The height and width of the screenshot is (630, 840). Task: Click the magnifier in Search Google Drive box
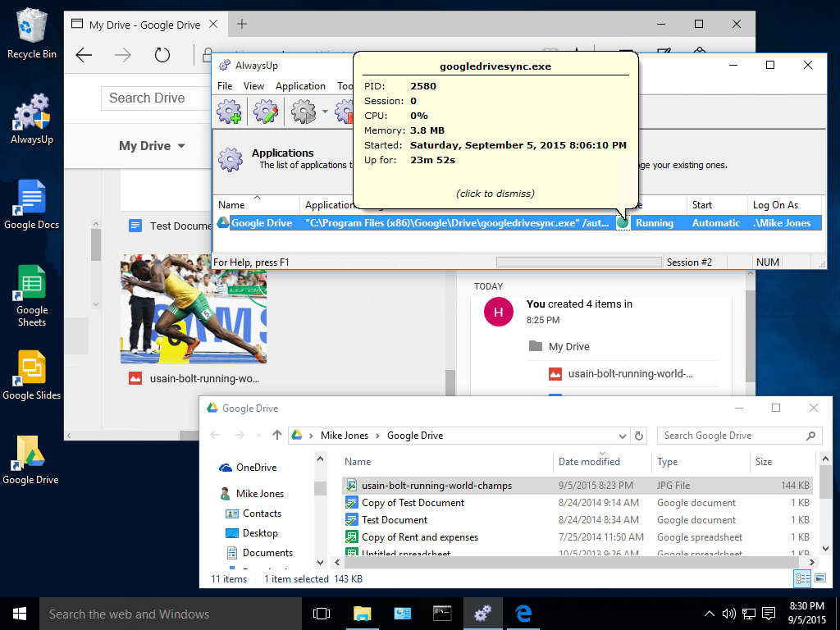click(811, 436)
